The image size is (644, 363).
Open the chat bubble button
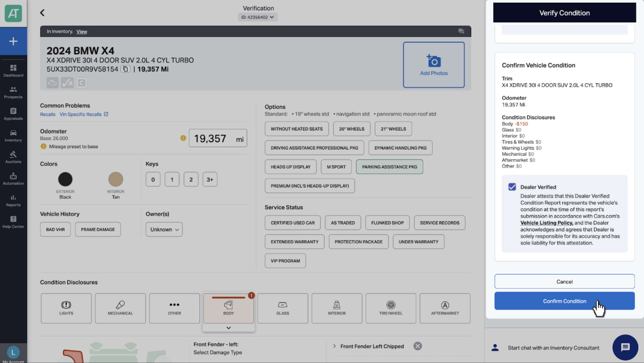click(625, 347)
